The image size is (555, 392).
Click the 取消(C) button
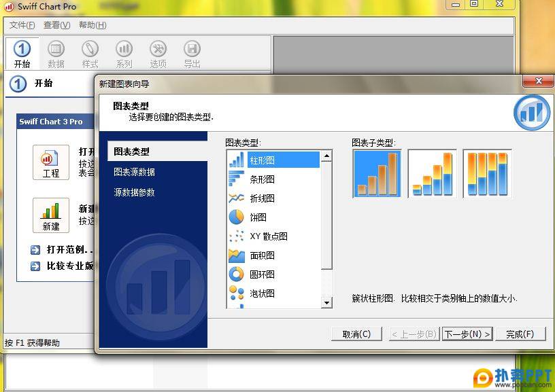point(356,334)
